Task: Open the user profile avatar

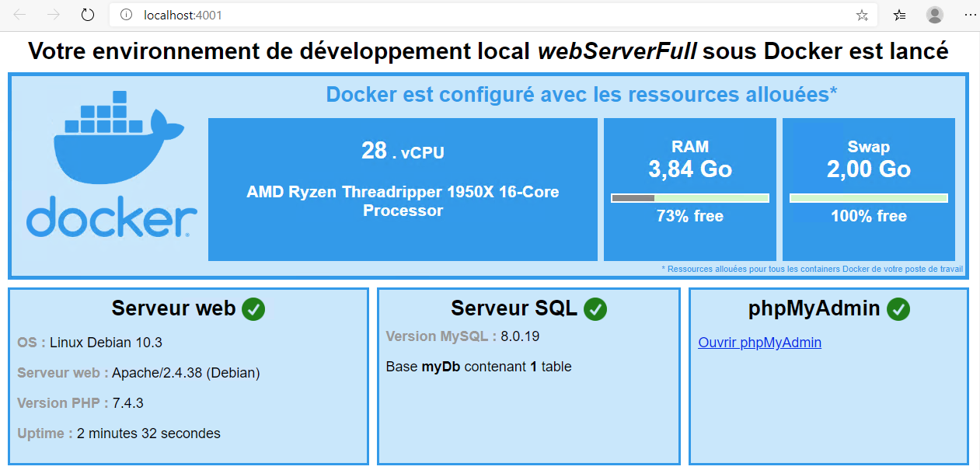Action: point(935,15)
